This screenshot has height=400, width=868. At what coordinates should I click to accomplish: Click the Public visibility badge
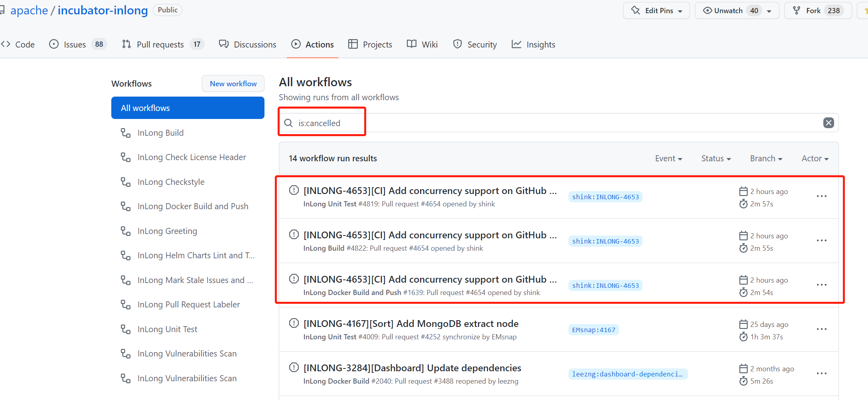pos(168,10)
